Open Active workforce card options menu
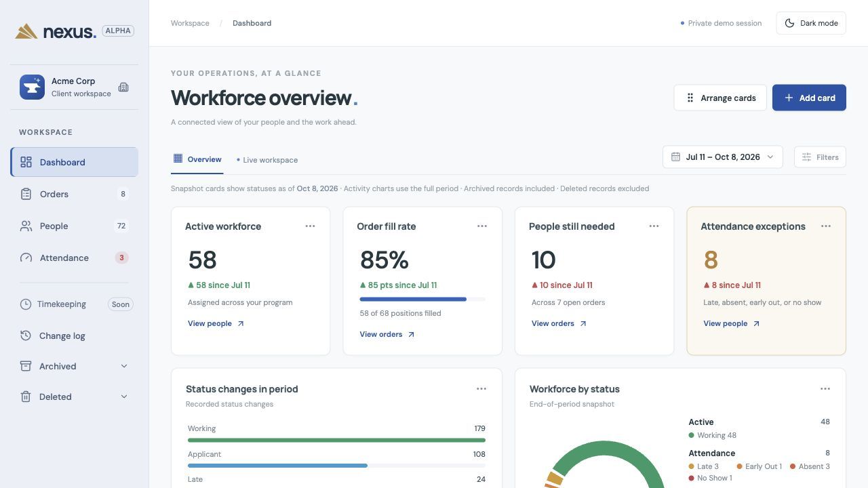Viewport: 868px width, 488px height. point(310,226)
